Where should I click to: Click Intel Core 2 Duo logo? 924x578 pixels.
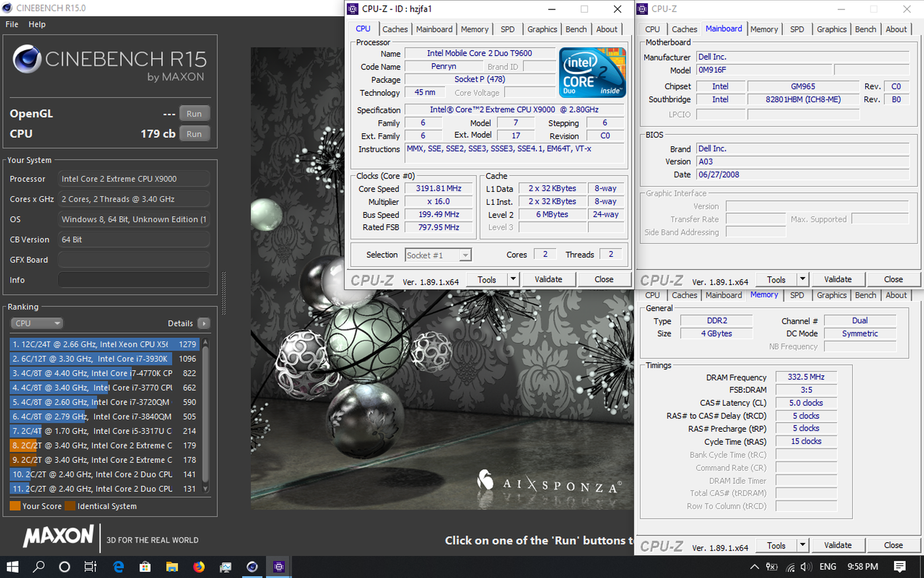[x=592, y=72]
